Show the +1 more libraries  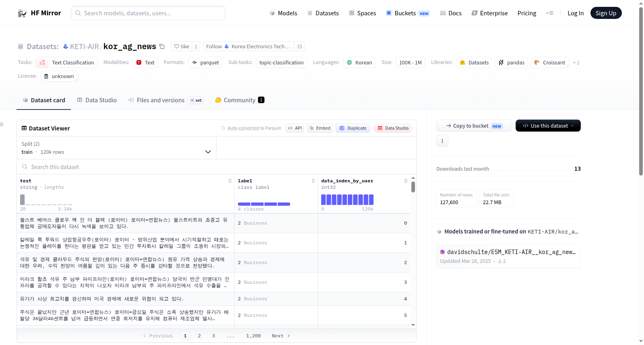[x=576, y=62]
